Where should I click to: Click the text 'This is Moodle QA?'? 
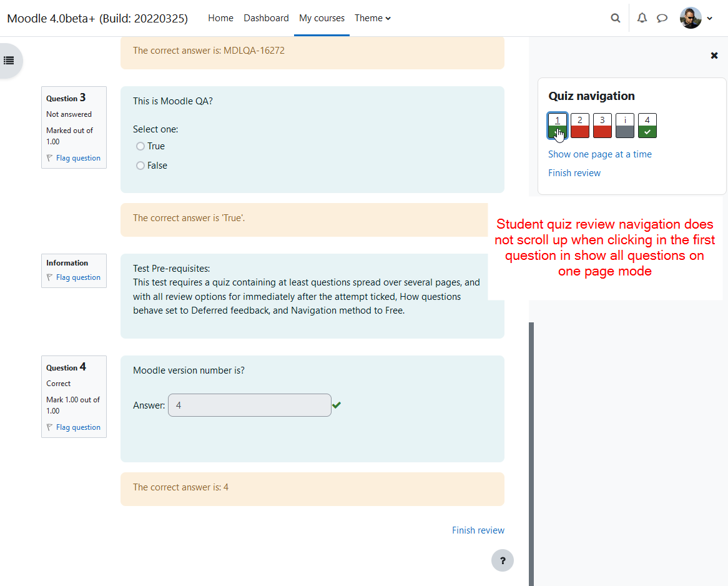tap(173, 101)
